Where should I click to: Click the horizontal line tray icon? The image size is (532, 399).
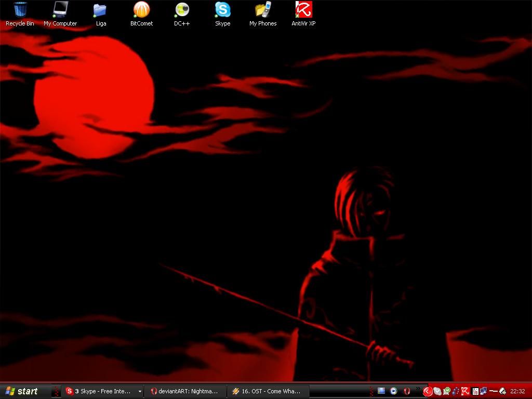tap(494, 391)
